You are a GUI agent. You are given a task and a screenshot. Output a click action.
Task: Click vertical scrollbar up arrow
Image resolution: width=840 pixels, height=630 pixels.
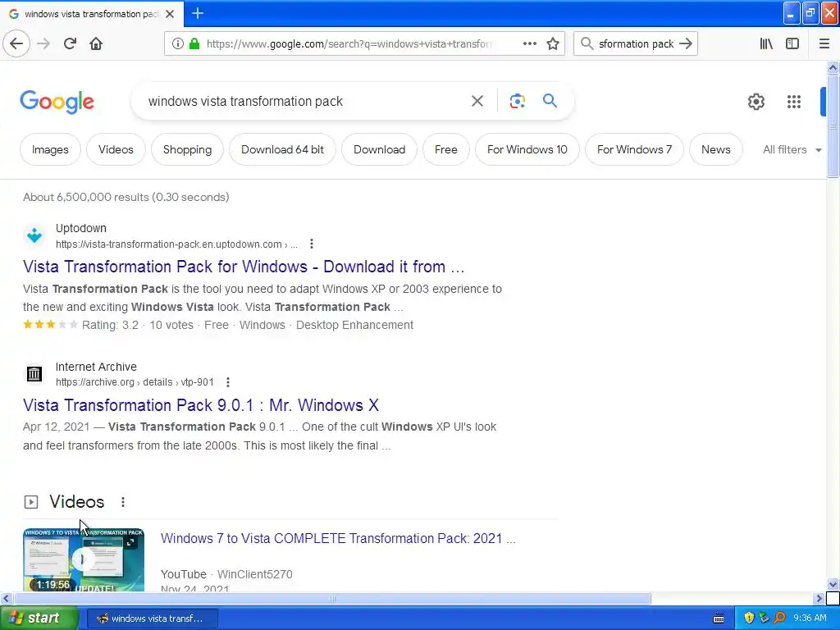click(x=833, y=67)
